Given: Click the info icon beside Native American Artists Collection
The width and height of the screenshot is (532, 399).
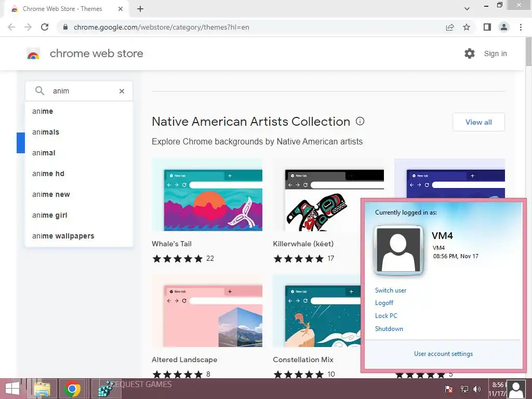Looking at the screenshot, I should [360, 121].
